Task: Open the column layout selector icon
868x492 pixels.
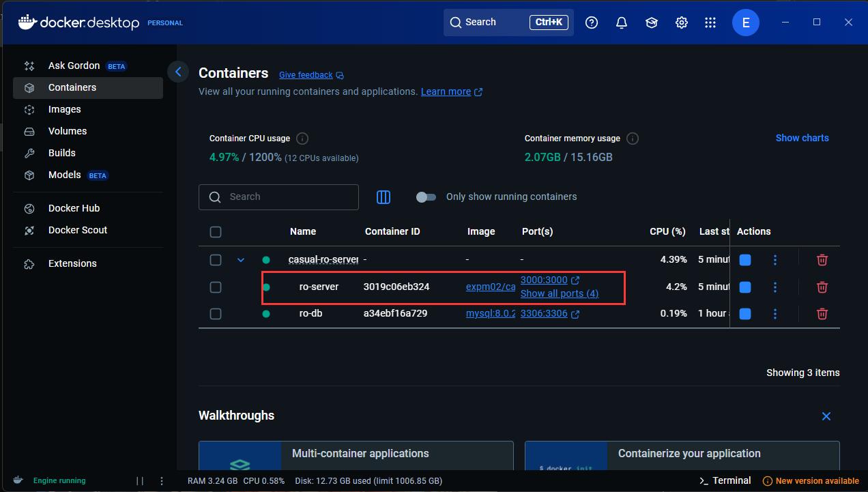Action: [x=384, y=197]
